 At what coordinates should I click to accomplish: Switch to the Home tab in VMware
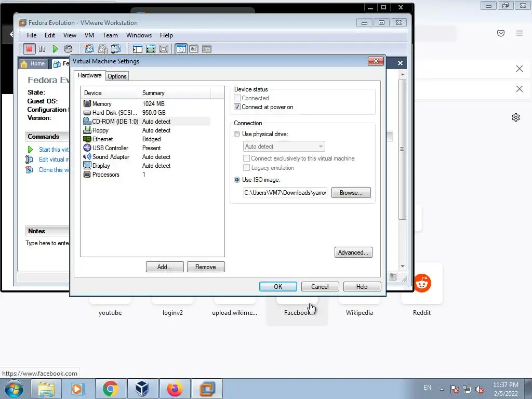click(x=33, y=64)
